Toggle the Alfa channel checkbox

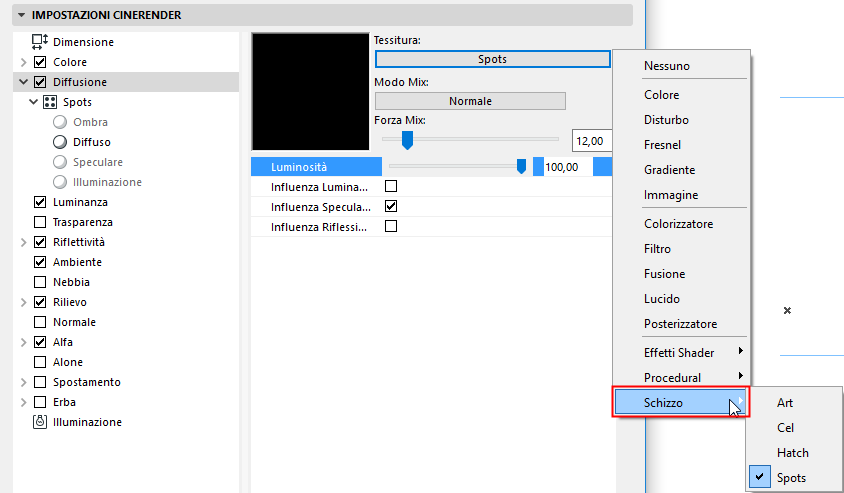tap(40, 342)
